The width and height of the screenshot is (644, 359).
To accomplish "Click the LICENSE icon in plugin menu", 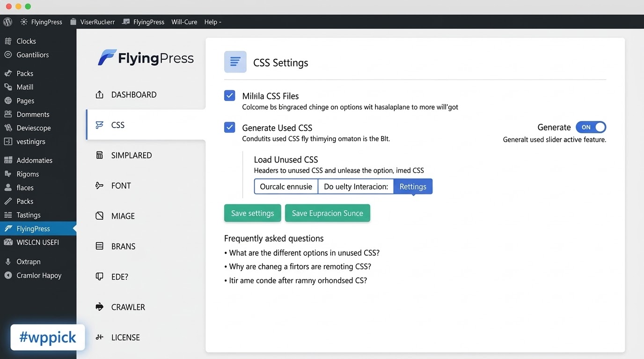I will tap(99, 337).
